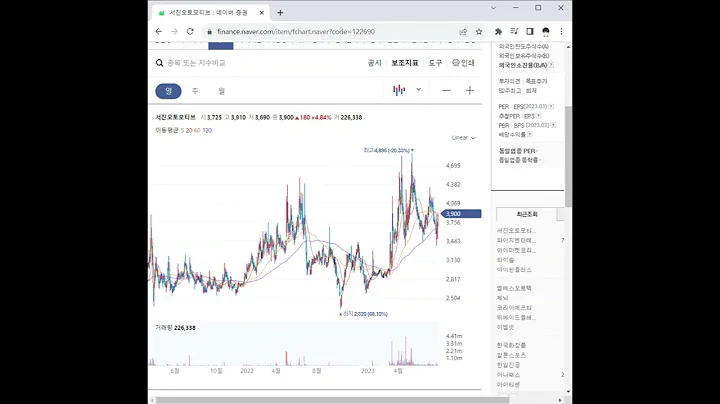This screenshot has height=404, width=720.
Task: Open the Linear scale dropdown
Action: [x=463, y=138]
